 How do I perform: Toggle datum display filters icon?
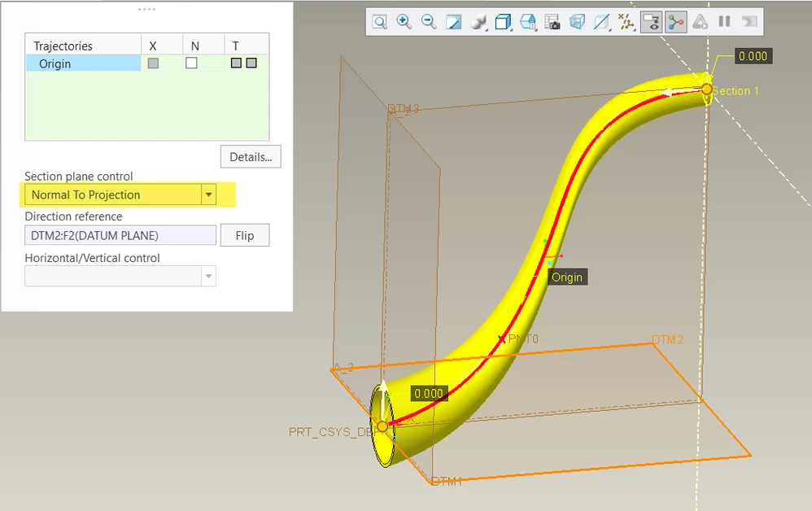(626, 22)
